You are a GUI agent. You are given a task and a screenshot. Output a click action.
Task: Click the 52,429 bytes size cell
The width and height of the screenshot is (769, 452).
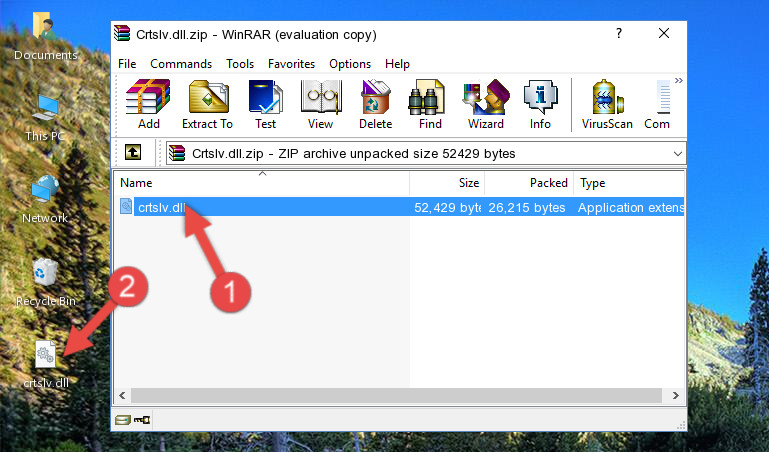(447, 207)
